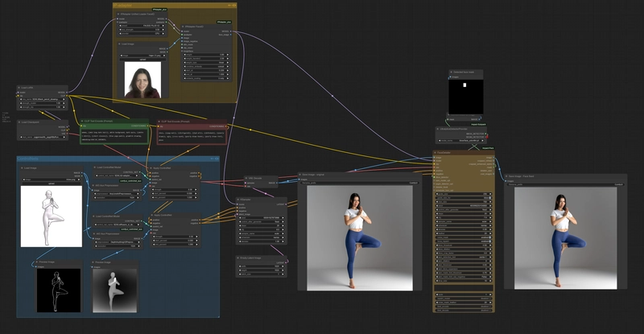Click the steps field in KSampler

tap(261, 225)
